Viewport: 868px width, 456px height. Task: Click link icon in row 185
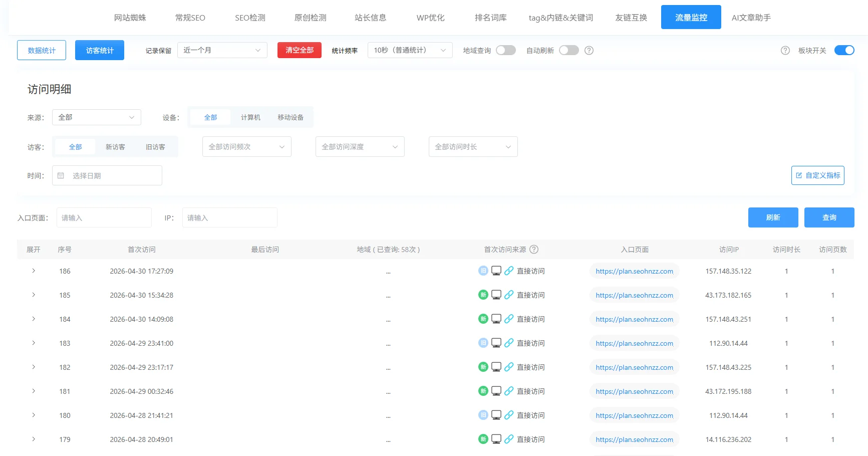509,295
